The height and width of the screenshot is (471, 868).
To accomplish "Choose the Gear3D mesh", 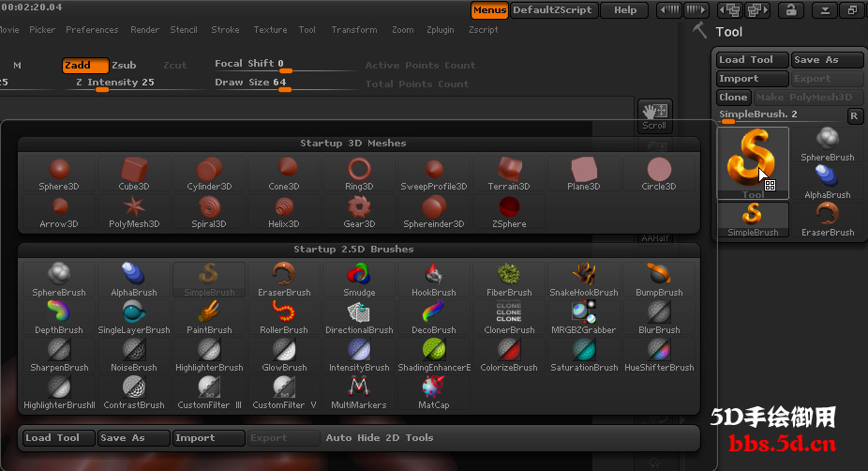I will 359,212.
